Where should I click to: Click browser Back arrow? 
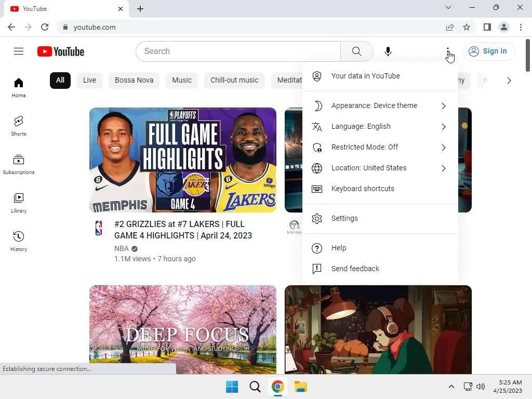[11, 27]
